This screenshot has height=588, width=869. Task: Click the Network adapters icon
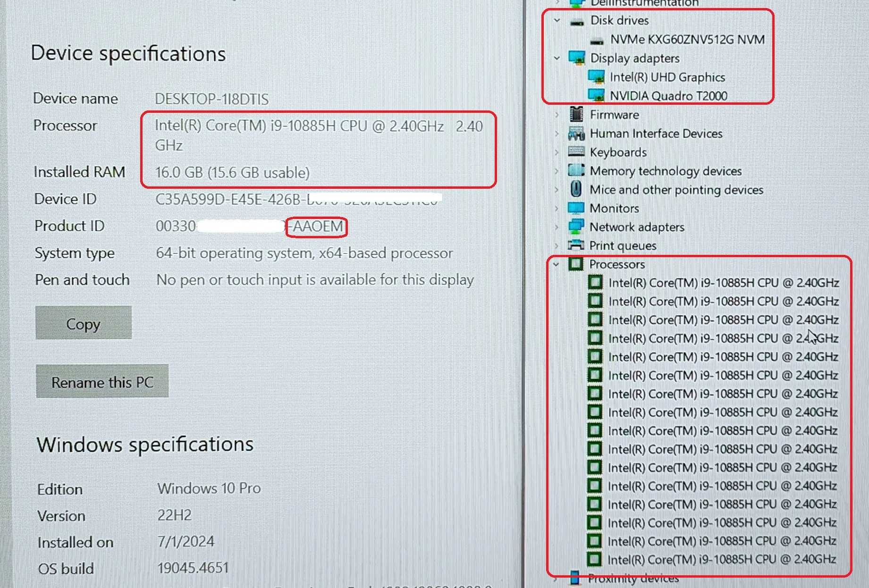tap(576, 227)
